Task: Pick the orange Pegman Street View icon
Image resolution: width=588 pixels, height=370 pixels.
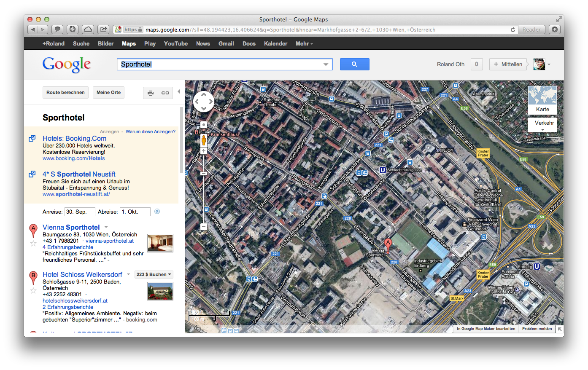Action: pos(204,140)
